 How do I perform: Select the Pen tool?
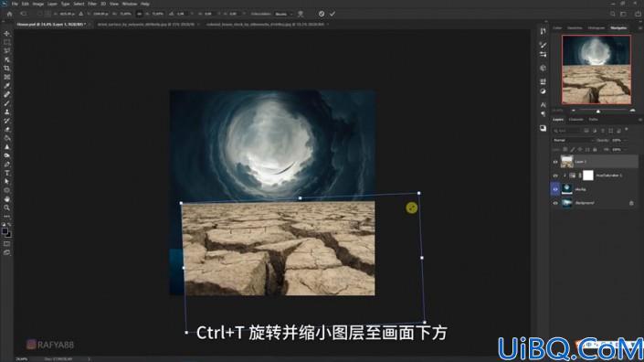pyautogui.click(x=6, y=164)
